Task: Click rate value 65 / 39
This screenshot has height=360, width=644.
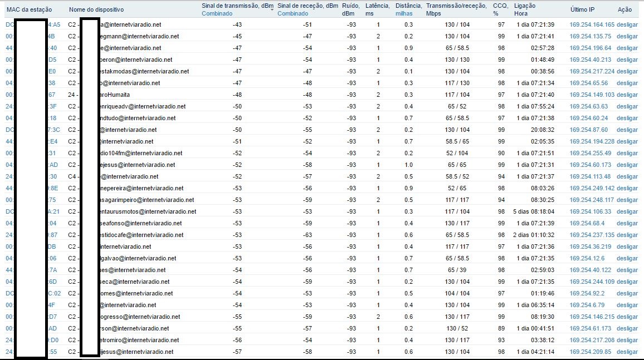Action: click(457, 270)
